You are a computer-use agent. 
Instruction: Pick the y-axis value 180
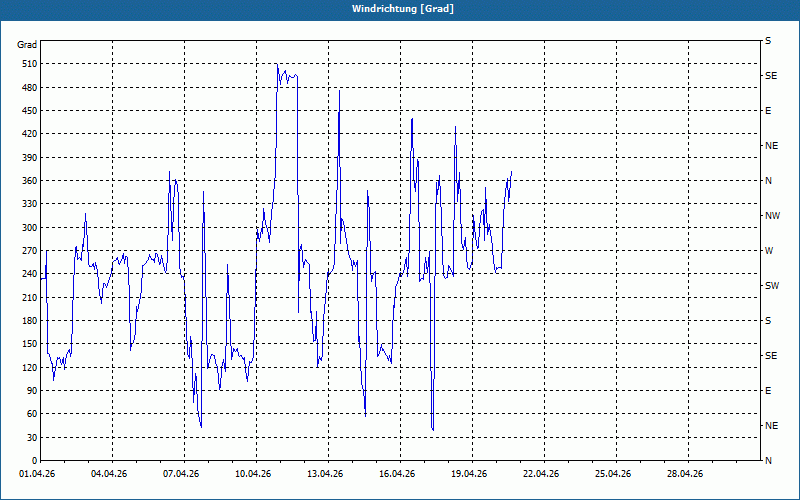point(30,321)
